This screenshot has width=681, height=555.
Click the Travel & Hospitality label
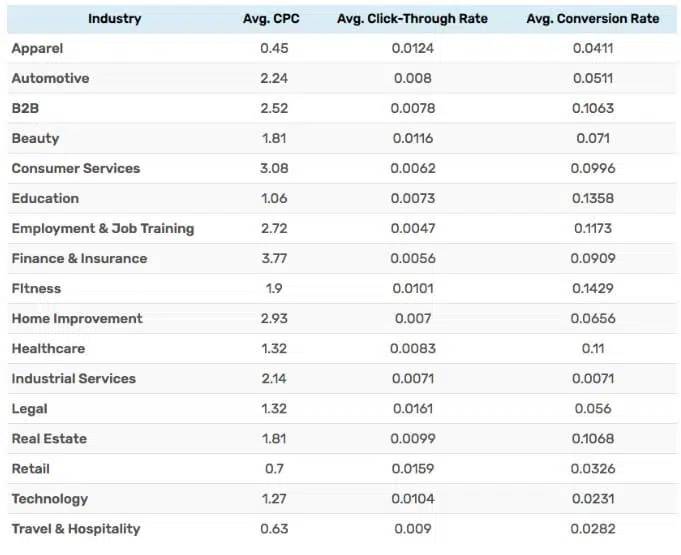pos(76,529)
